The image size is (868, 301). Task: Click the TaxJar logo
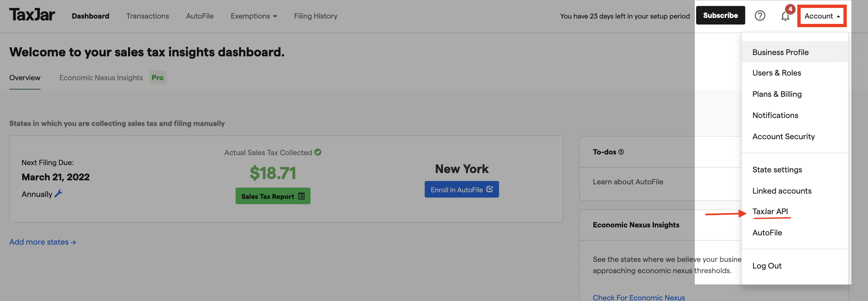[32, 15]
